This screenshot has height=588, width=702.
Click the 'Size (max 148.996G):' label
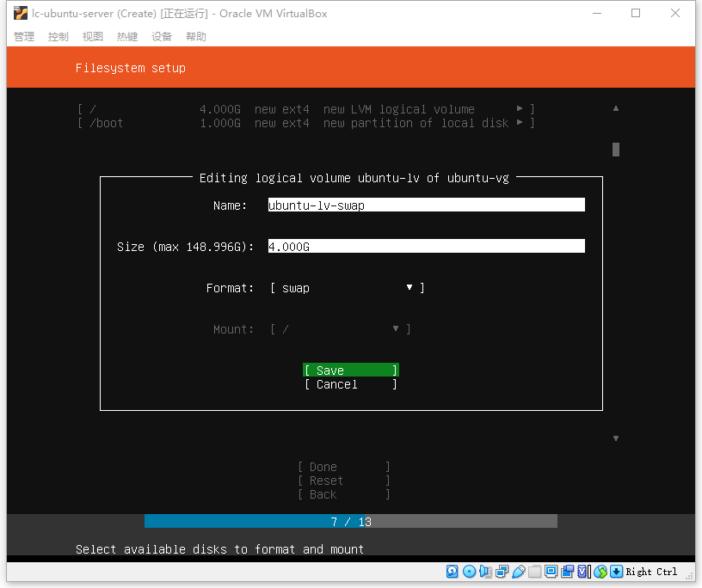point(185,247)
